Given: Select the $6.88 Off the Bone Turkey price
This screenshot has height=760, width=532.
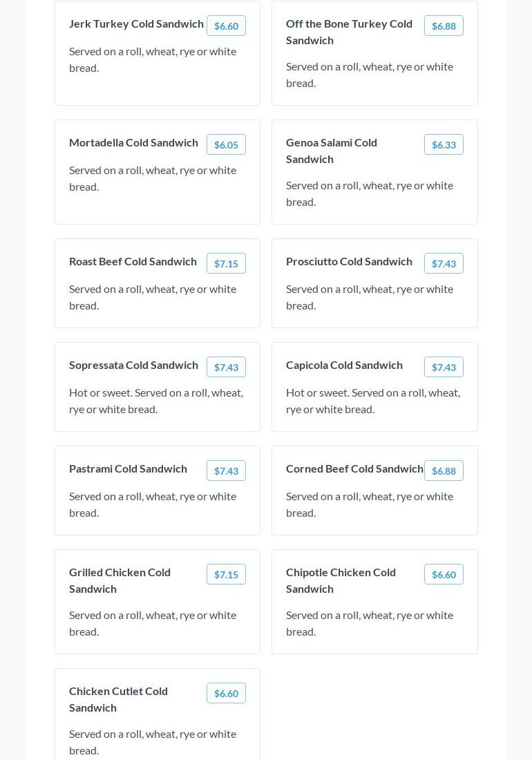Looking at the screenshot, I should (444, 26).
